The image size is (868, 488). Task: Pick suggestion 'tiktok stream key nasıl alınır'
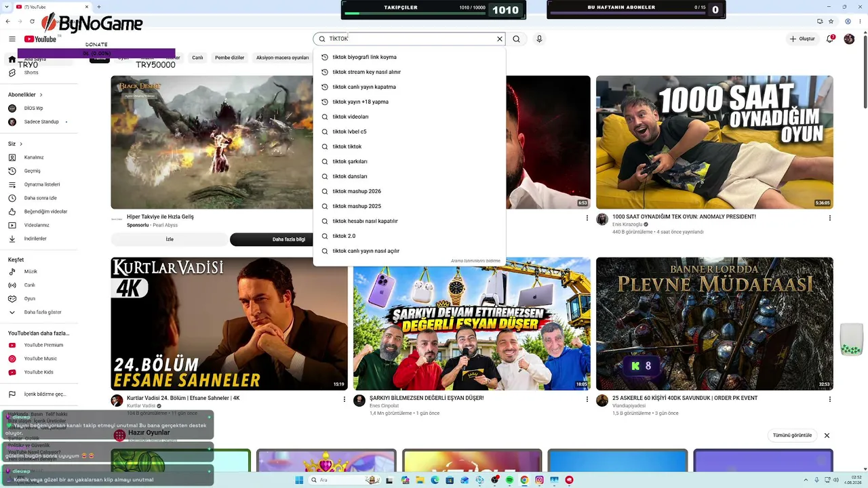(410, 72)
